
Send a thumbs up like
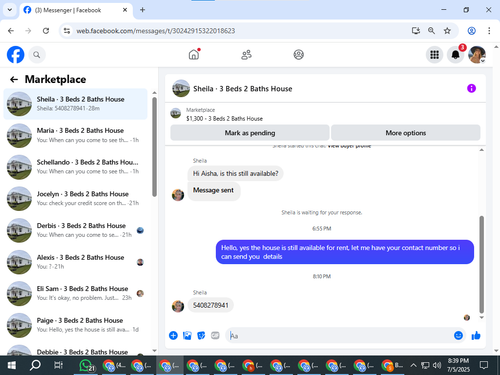(476, 335)
